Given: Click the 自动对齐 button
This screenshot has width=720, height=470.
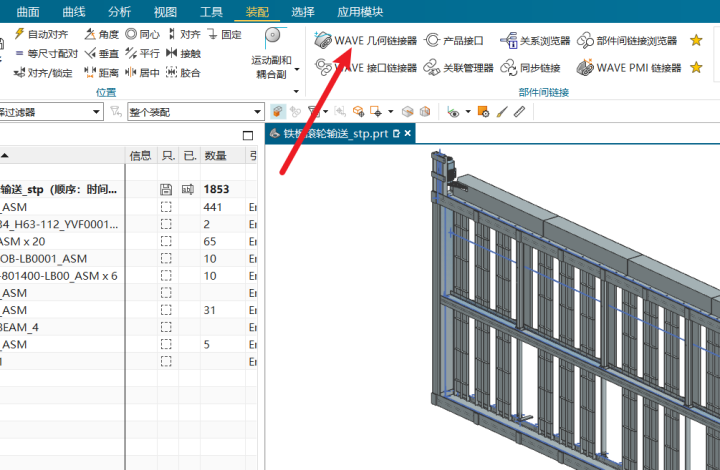Looking at the screenshot, I should [40, 34].
